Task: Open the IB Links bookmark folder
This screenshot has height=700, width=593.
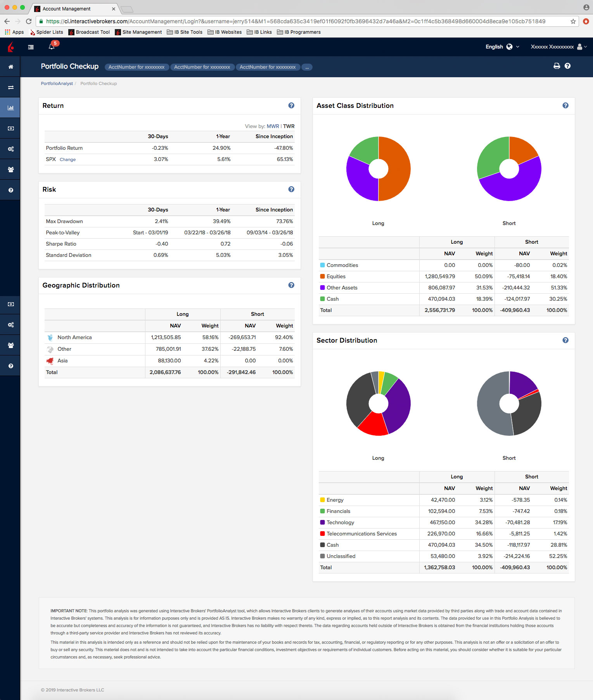Action: pyautogui.click(x=259, y=32)
